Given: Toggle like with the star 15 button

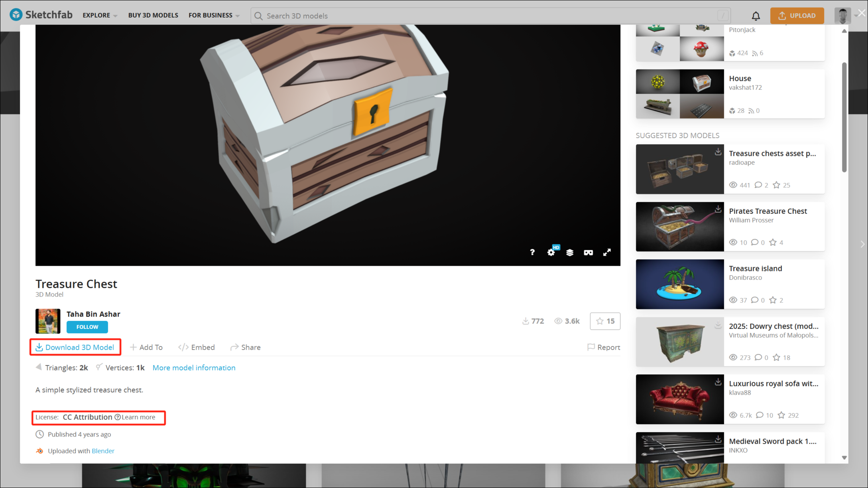Looking at the screenshot, I should tap(605, 321).
